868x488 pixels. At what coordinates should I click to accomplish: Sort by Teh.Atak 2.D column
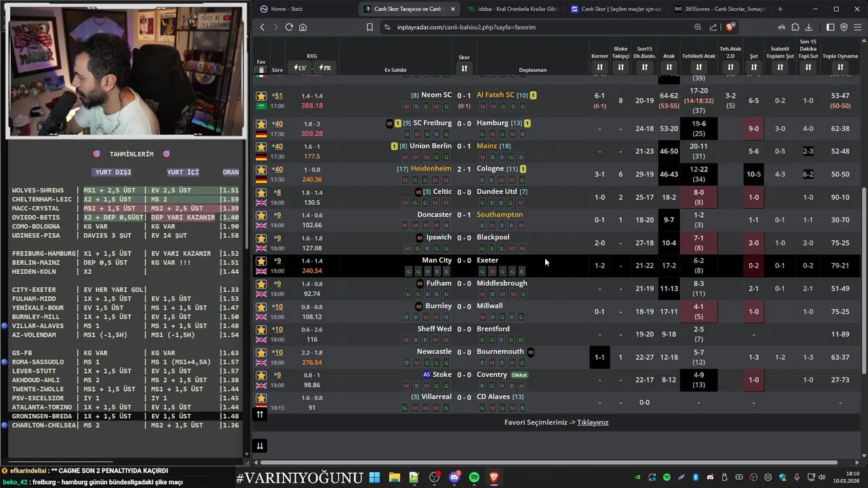pos(730,67)
